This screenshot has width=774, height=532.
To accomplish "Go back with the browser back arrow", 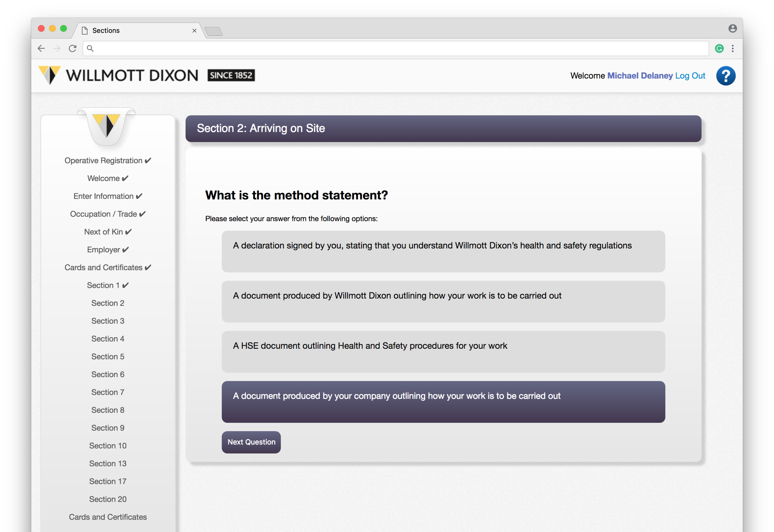I will [x=41, y=49].
